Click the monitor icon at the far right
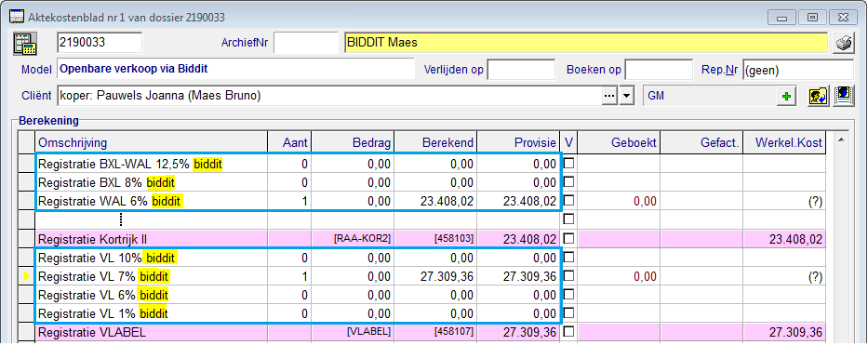868x345 pixels. 844,96
